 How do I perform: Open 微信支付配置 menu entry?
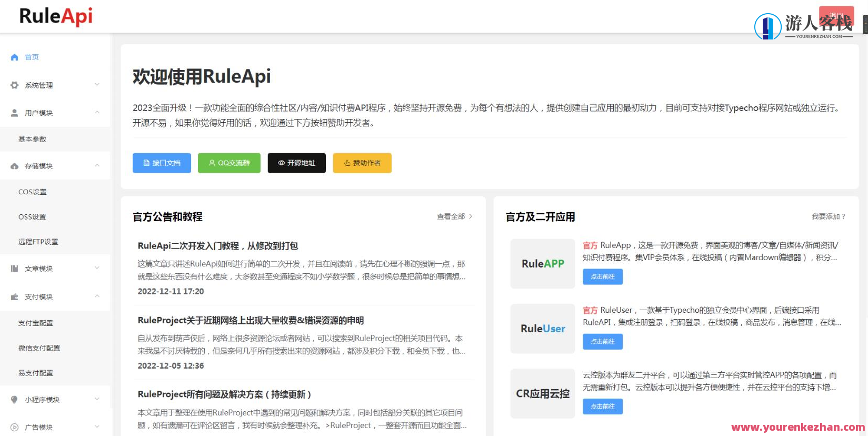point(55,348)
